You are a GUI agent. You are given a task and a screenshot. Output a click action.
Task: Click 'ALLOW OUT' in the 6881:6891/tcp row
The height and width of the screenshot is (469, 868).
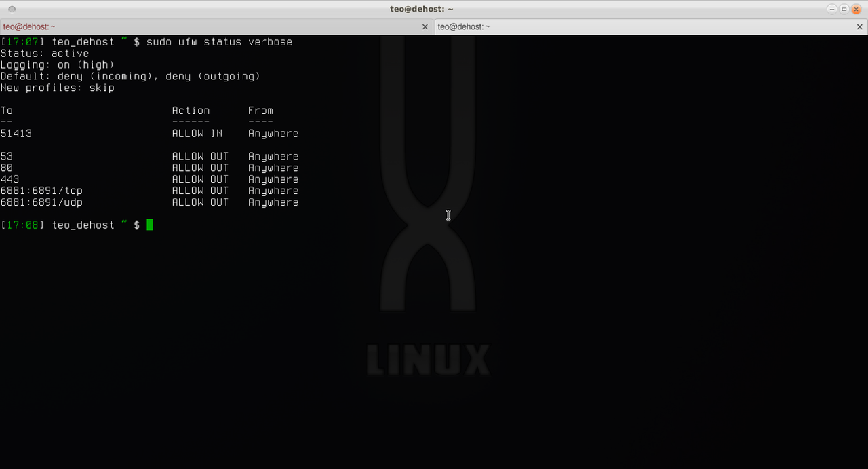tap(200, 191)
